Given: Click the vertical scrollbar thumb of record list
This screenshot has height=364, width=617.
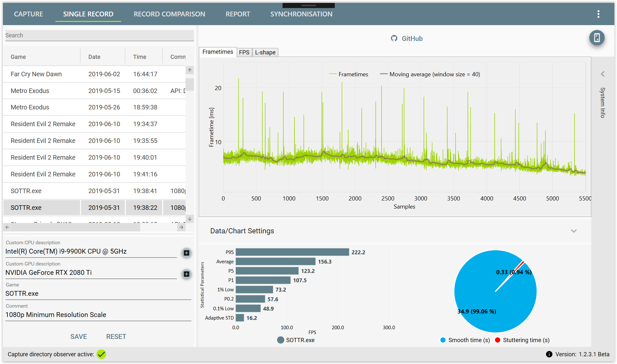Looking at the screenshot, I should [x=190, y=85].
